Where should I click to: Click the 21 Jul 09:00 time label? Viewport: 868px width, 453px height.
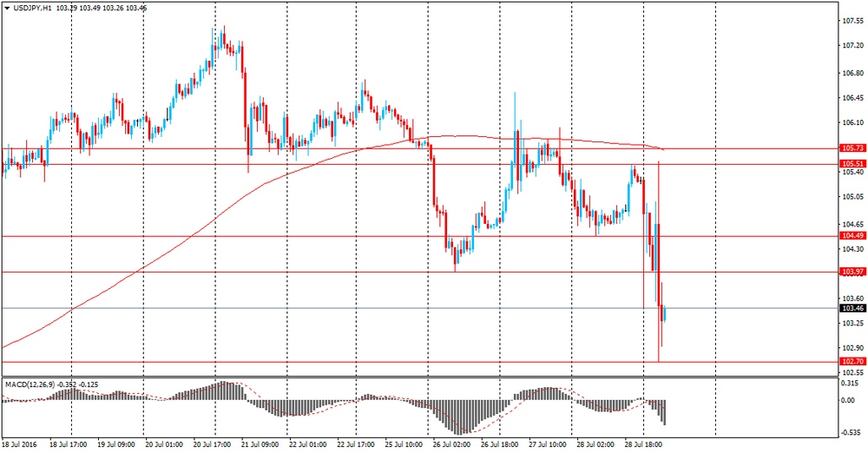coord(260,444)
